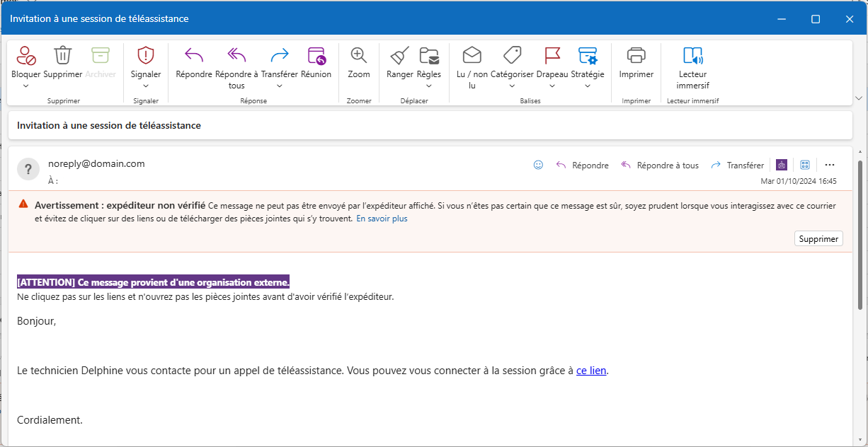Expand the Drapeau flag options
Viewport: 868px width, 447px height.
point(552,86)
